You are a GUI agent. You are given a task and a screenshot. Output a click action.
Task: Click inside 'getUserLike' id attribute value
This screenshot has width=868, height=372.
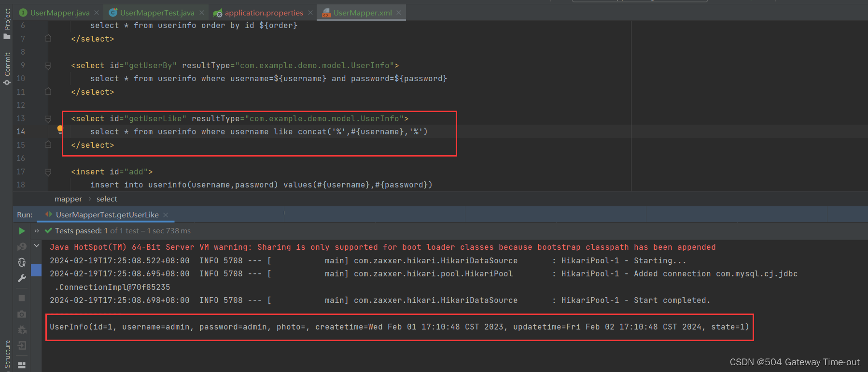[155, 118]
